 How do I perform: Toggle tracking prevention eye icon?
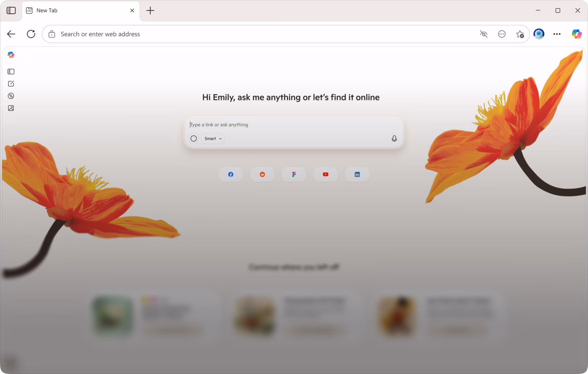pyautogui.click(x=484, y=34)
